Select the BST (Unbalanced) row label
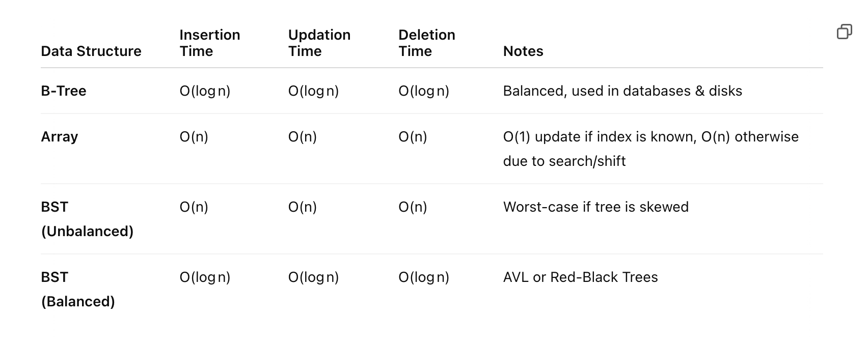Image resolution: width=868 pixels, height=344 pixels. [x=87, y=219]
